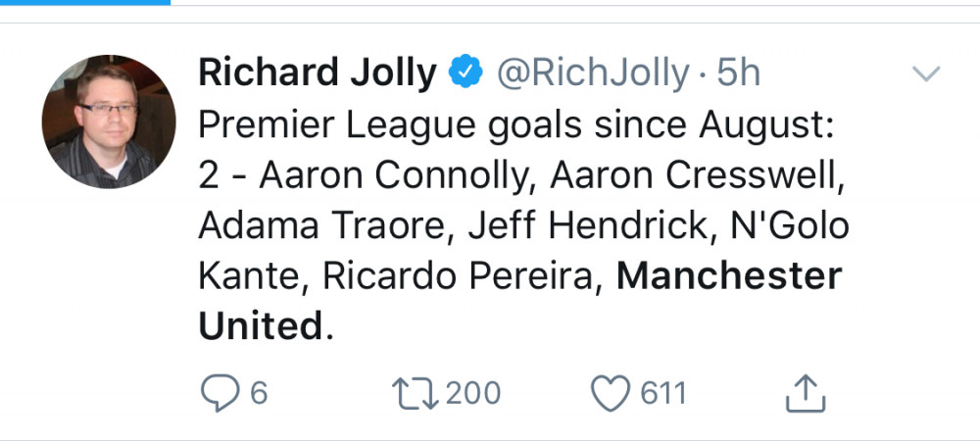Click the reply speech bubble icon
This screenshot has height=441, width=980.
click(x=219, y=393)
